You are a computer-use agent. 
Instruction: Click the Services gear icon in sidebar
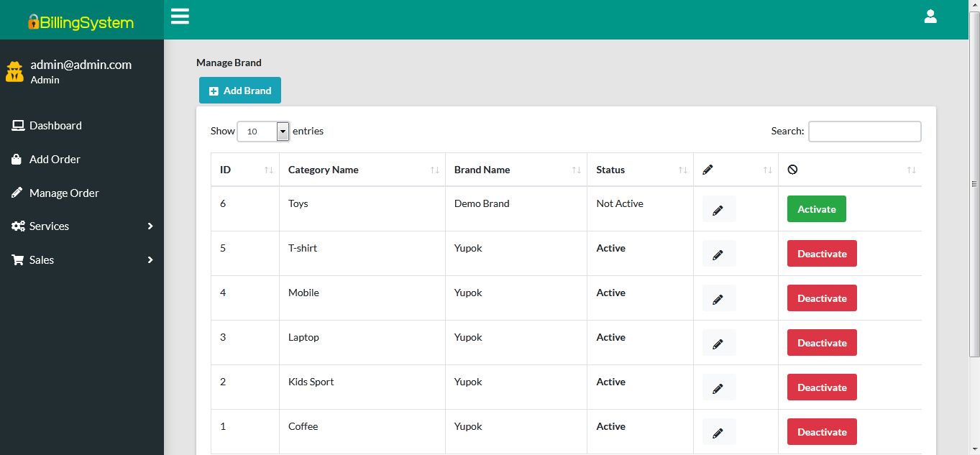(x=18, y=226)
